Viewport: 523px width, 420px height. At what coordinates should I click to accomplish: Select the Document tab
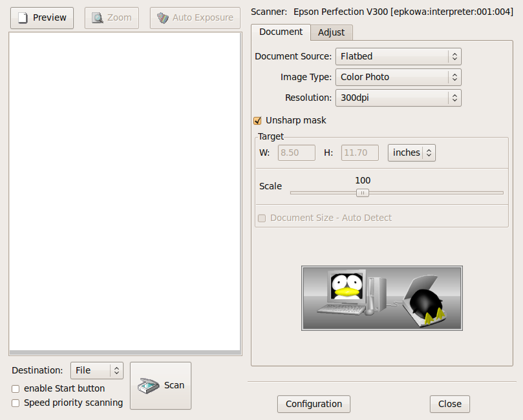(x=281, y=32)
